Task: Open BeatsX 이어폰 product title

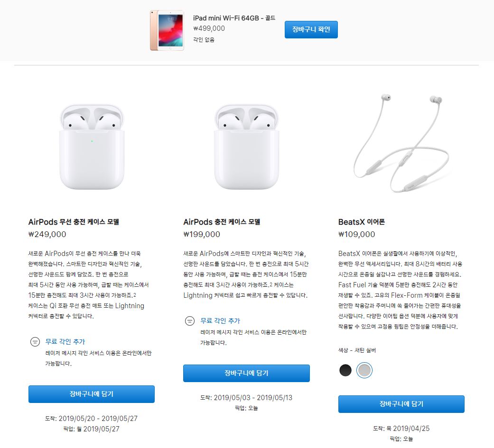Action: 361,222
